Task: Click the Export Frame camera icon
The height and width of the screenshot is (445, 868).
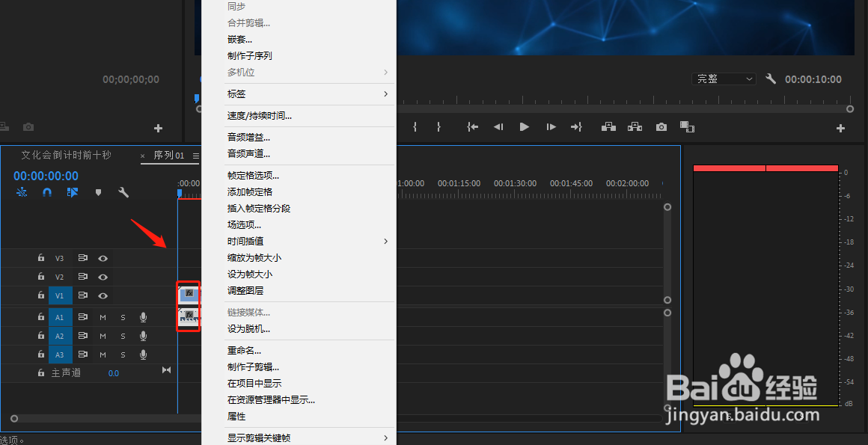Action: tap(661, 126)
